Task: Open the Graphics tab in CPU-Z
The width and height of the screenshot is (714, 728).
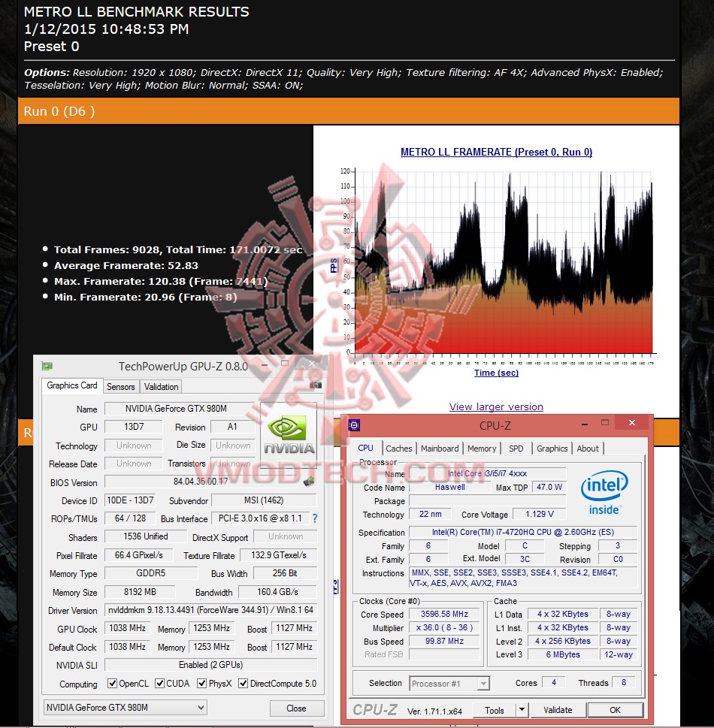Action: (x=552, y=449)
